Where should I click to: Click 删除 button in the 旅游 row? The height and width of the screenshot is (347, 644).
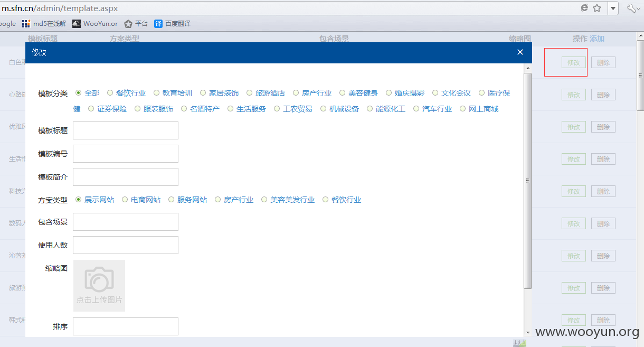coord(603,288)
